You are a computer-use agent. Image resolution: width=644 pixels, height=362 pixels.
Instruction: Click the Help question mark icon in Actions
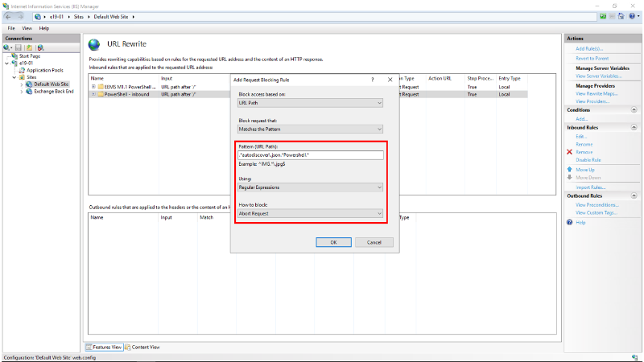tap(570, 222)
